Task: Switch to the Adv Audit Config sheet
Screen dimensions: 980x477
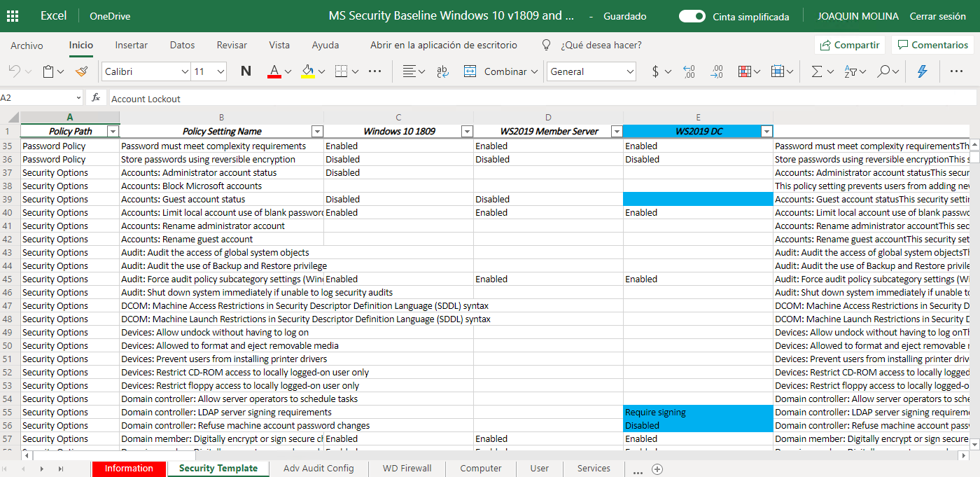Action: point(318,469)
